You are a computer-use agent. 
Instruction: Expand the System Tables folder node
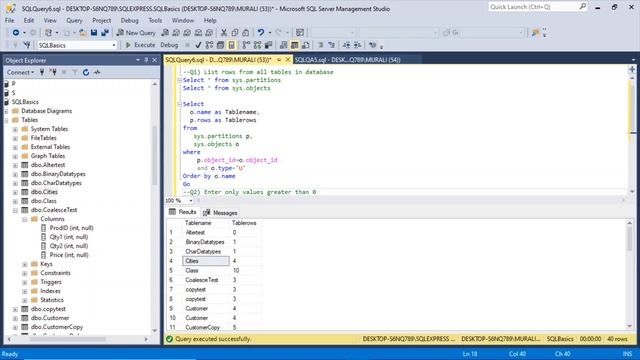point(15,129)
